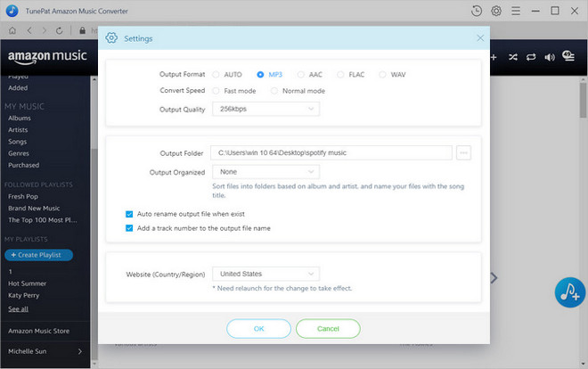
Task: Click the Output Folder path field
Action: click(331, 152)
